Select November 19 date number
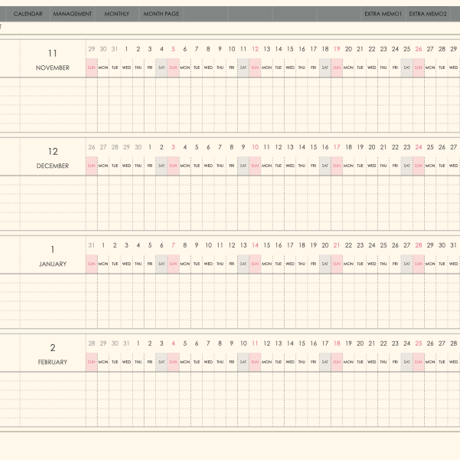This screenshot has height=460, width=460. [x=337, y=49]
